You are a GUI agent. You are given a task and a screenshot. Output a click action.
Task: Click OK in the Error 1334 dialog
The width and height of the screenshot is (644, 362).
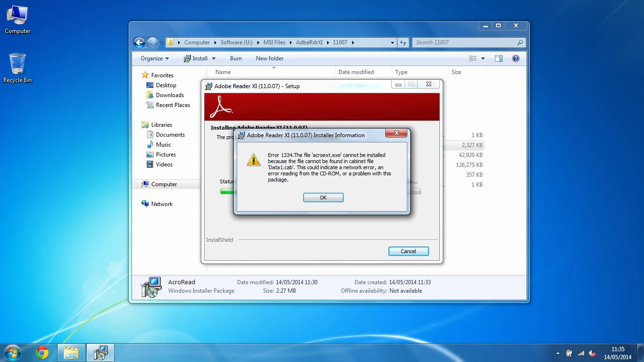tap(323, 197)
